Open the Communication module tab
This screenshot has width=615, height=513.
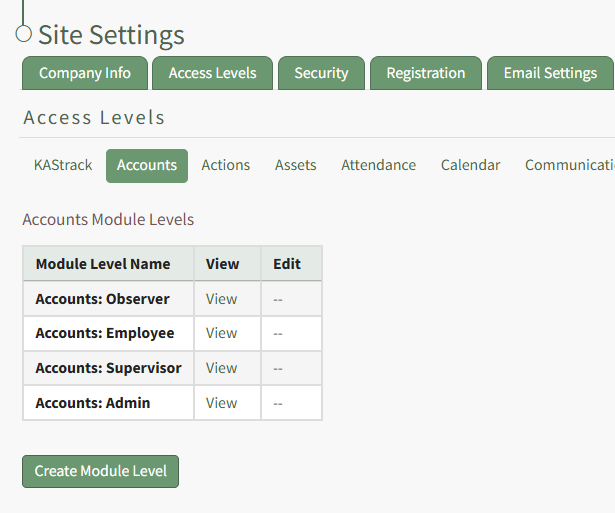point(570,166)
